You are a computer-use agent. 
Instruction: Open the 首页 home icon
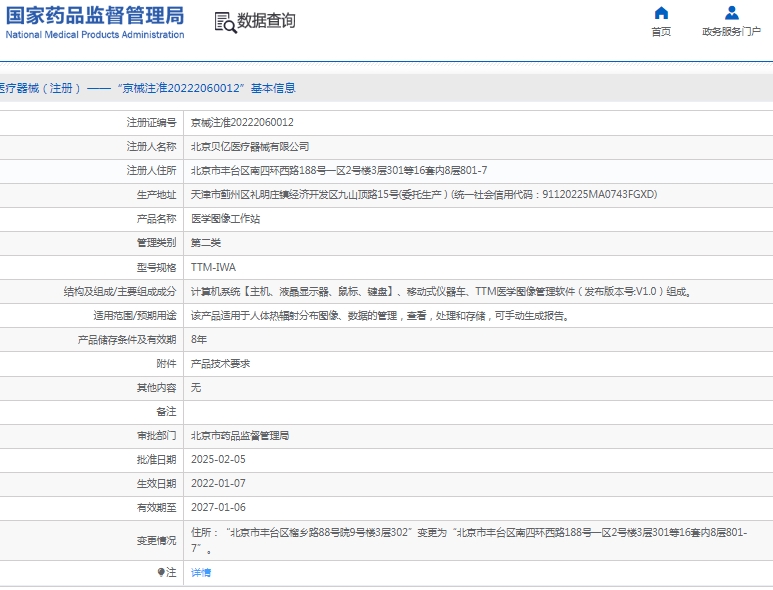pyautogui.click(x=661, y=12)
